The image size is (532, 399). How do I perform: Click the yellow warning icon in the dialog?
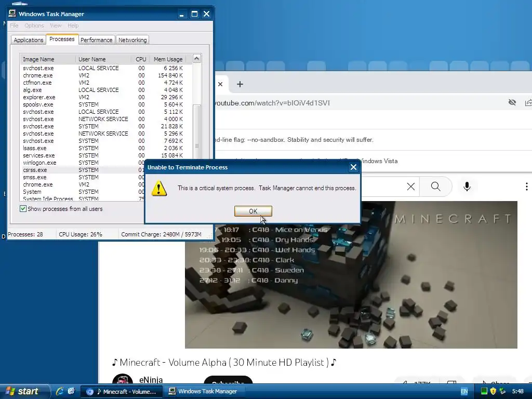pos(159,188)
